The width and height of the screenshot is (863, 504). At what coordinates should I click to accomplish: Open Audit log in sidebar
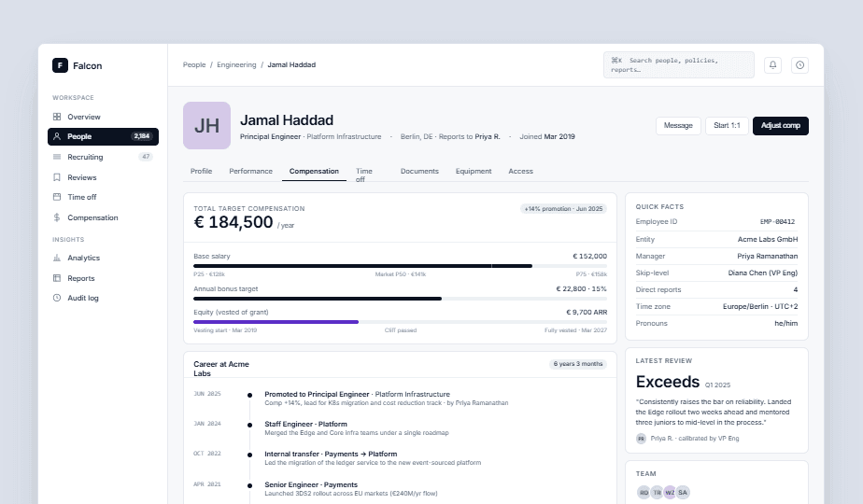point(103,298)
